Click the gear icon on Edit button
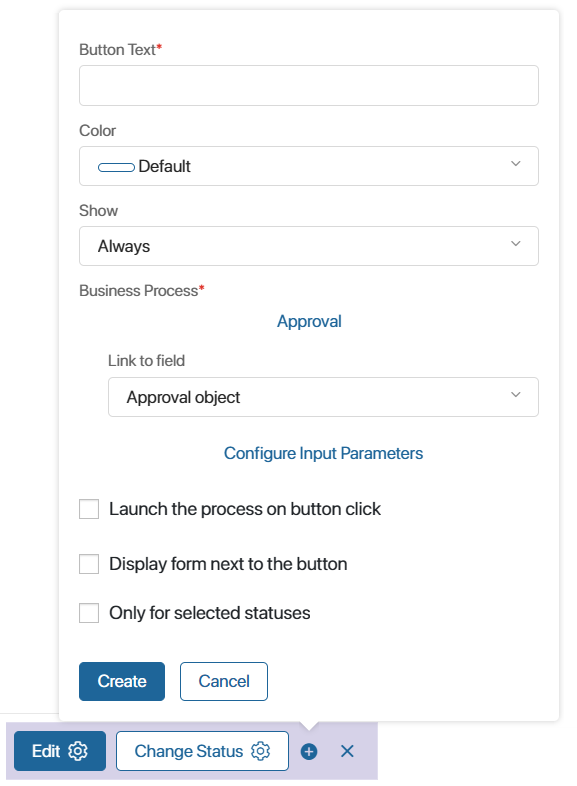The width and height of the screenshot is (577, 786). 78,751
